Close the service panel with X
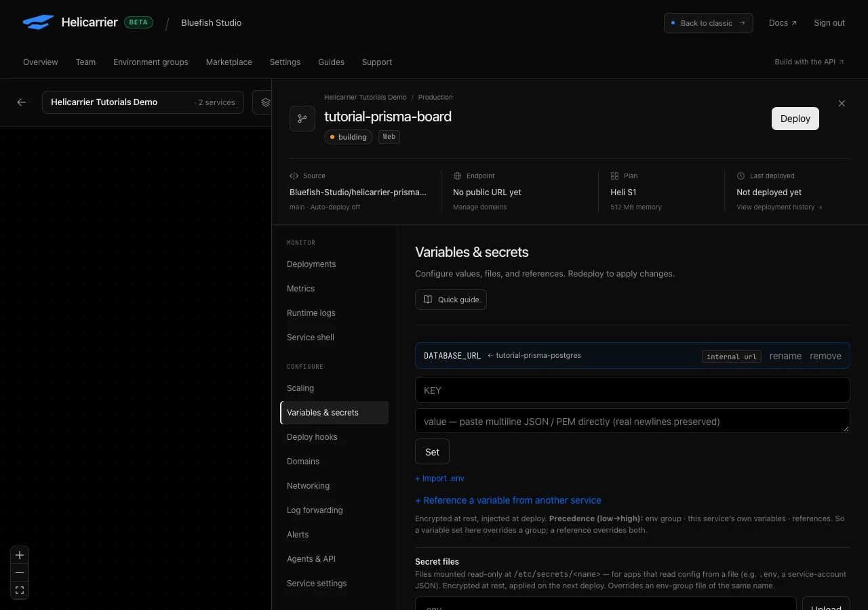Image resolution: width=868 pixels, height=610 pixels. click(842, 104)
